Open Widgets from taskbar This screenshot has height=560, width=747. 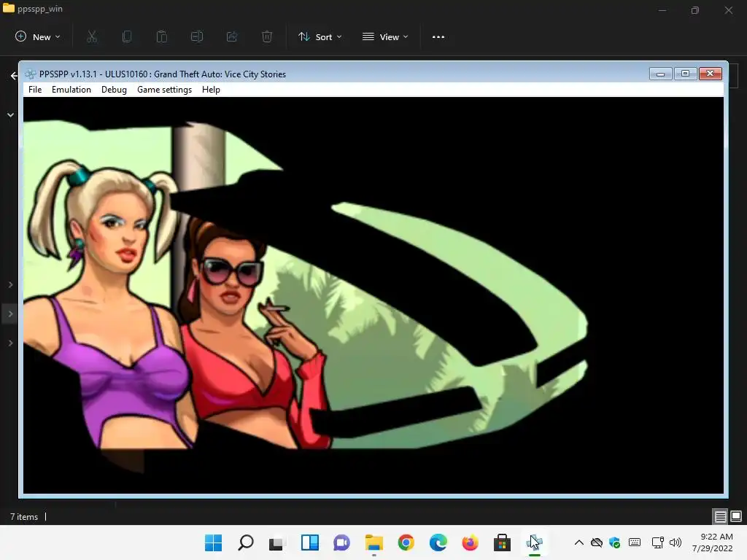[x=309, y=542]
